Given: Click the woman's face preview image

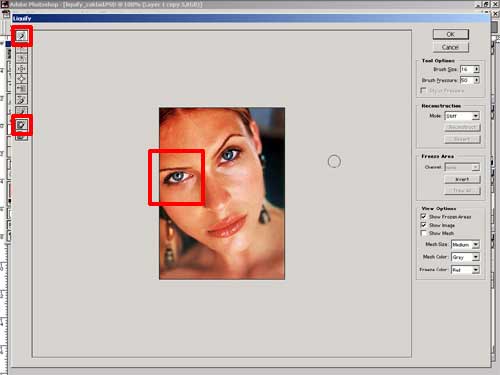Looking at the screenshot, I should tap(222, 193).
